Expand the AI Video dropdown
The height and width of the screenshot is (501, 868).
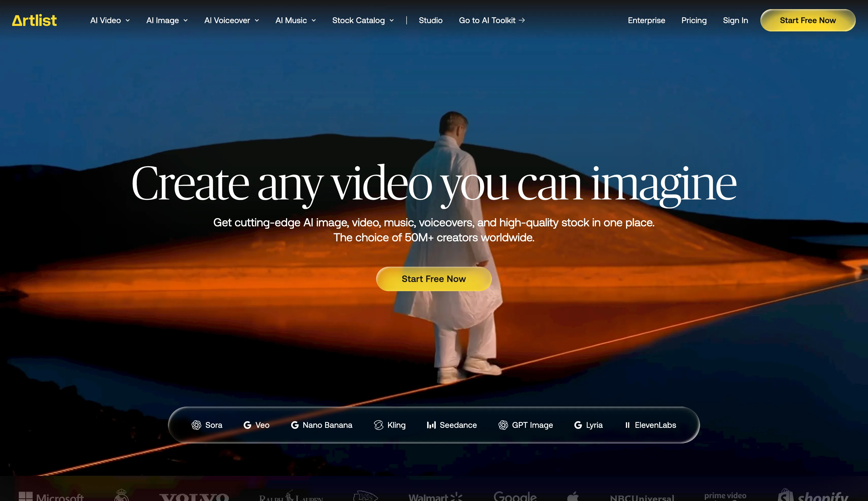110,20
